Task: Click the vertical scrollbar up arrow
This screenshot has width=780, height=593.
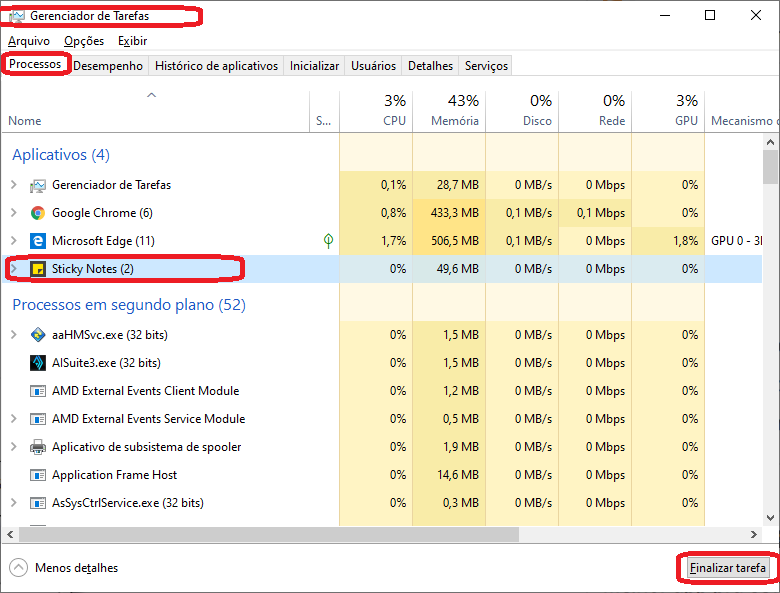Action: (x=771, y=142)
